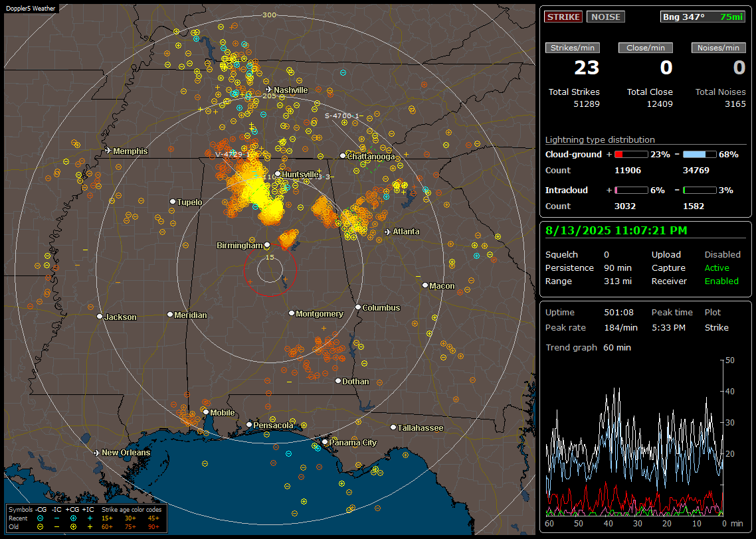The width and height of the screenshot is (756, 539).
Task: Click the Meridian city marker dot
Action: click(169, 315)
